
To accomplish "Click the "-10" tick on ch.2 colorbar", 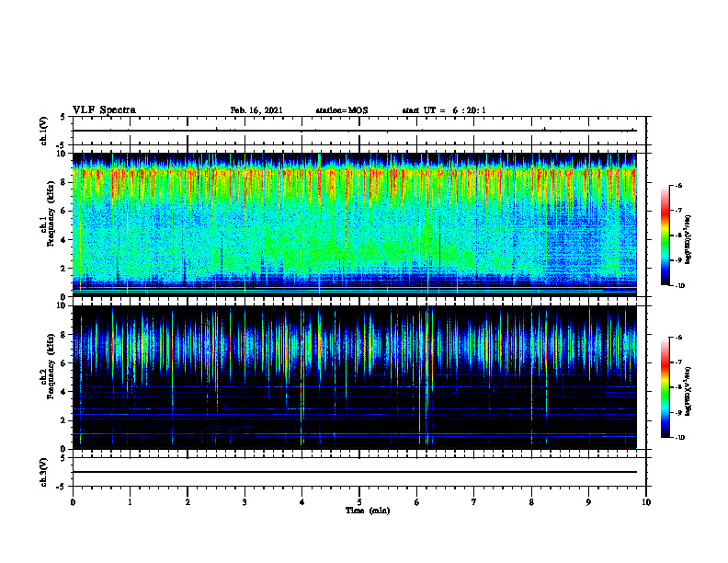I will (x=679, y=437).
